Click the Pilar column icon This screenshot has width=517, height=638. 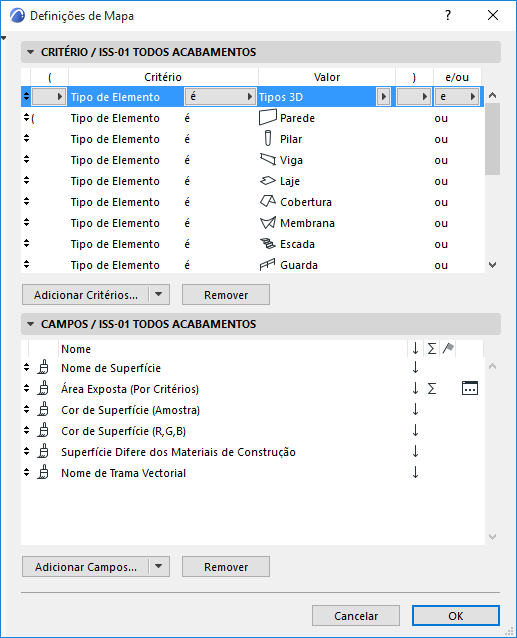coord(268,139)
